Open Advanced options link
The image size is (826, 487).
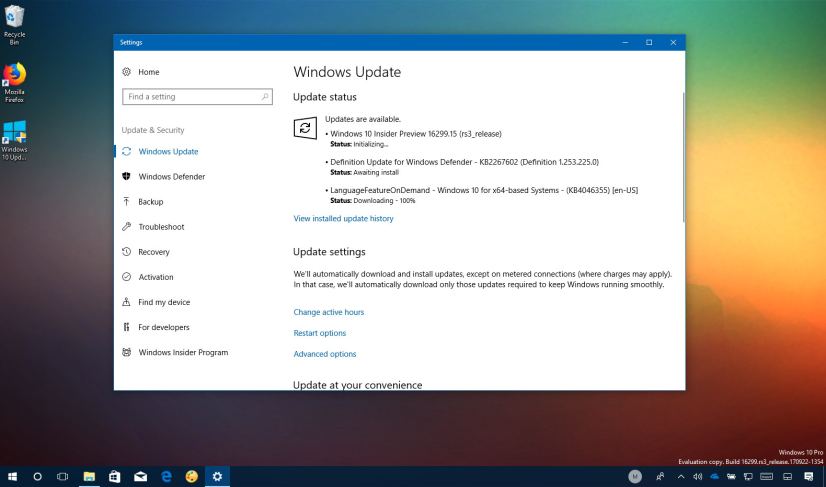(325, 354)
